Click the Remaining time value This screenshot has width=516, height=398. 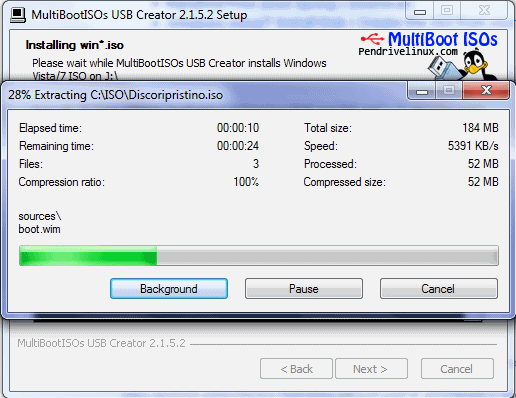238,146
